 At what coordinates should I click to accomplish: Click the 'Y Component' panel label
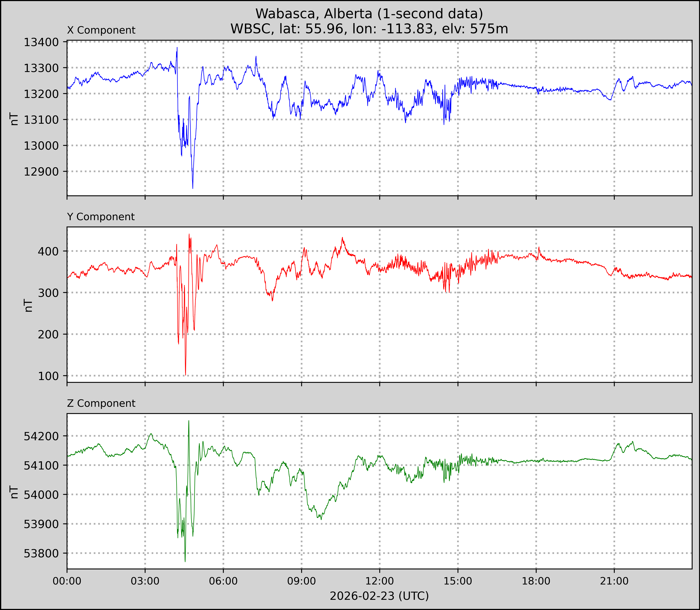pyautogui.click(x=101, y=217)
